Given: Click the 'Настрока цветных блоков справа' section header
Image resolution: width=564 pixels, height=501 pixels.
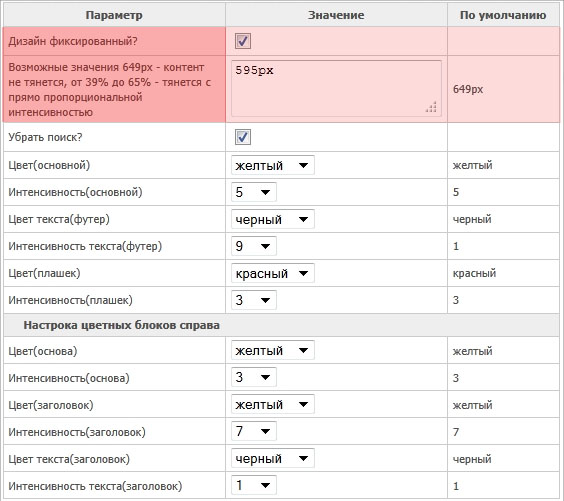Looking at the screenshot, I should pos(122,325).
